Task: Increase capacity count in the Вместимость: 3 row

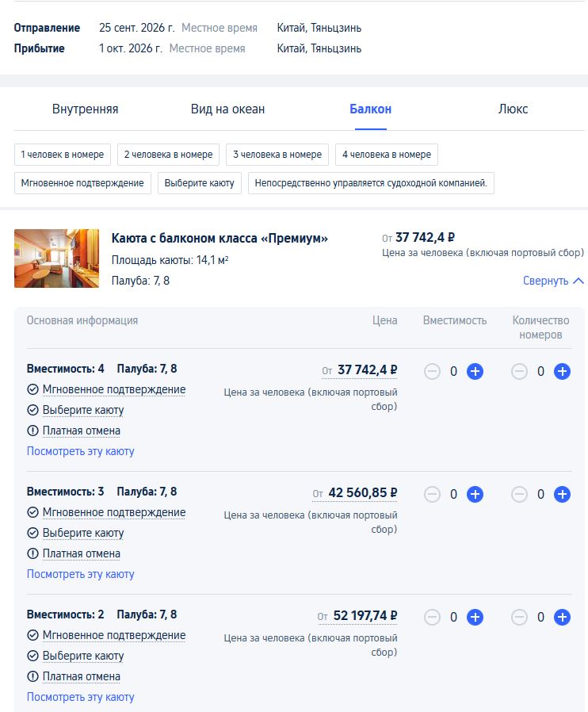Action: [x=475, y=494]
